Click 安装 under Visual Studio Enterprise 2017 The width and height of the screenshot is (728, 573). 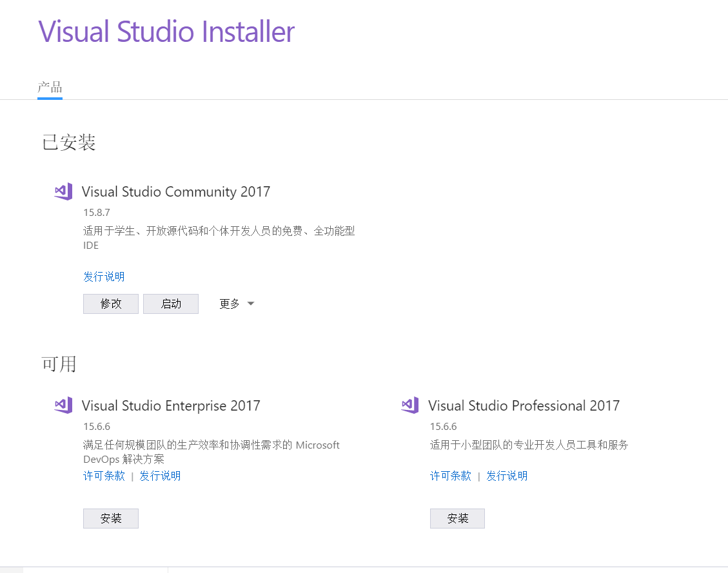(110, 518)
